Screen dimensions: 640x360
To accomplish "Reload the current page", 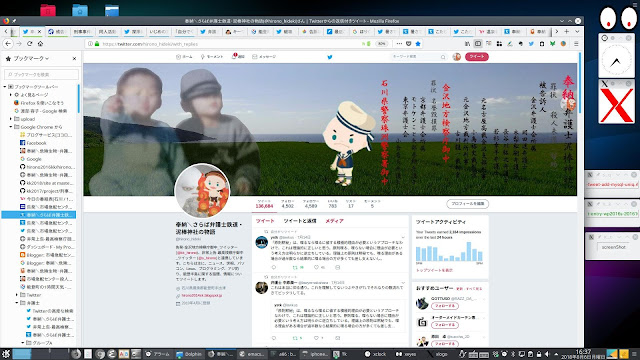I will point(29,44).
